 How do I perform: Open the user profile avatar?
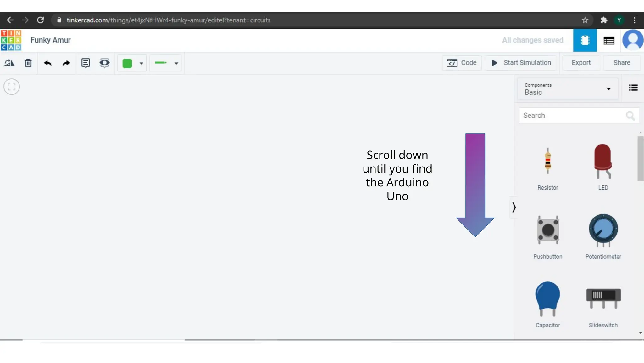click(633, 40)
